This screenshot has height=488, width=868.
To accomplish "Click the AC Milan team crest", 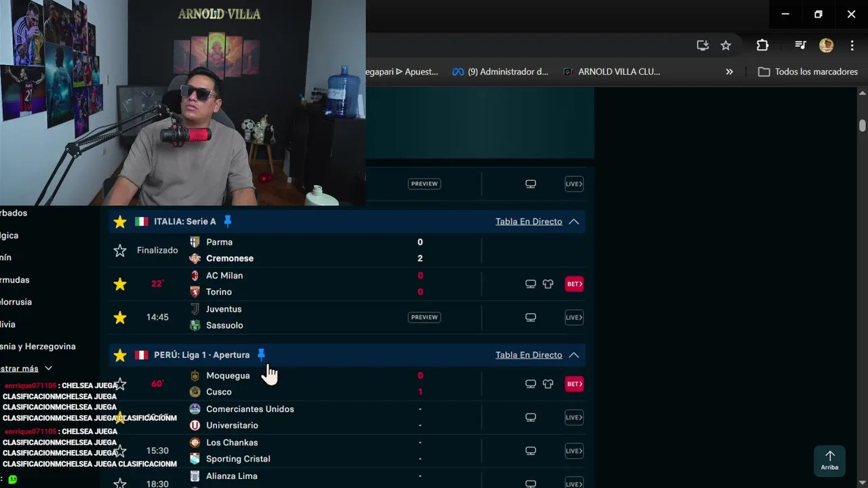I will tap(195, 276).
